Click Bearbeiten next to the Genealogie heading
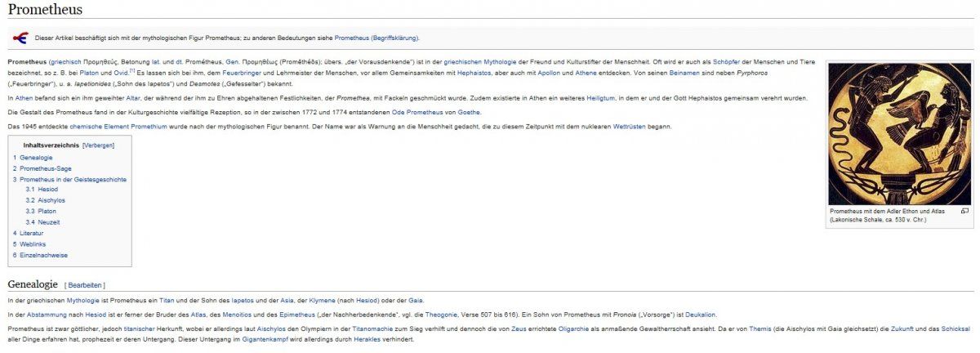Image resolution: width=980 pixels, height=353 pixels. point(85,285)
